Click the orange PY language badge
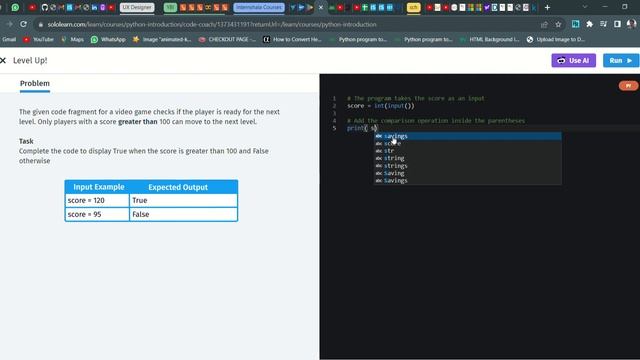 point(628,86)
